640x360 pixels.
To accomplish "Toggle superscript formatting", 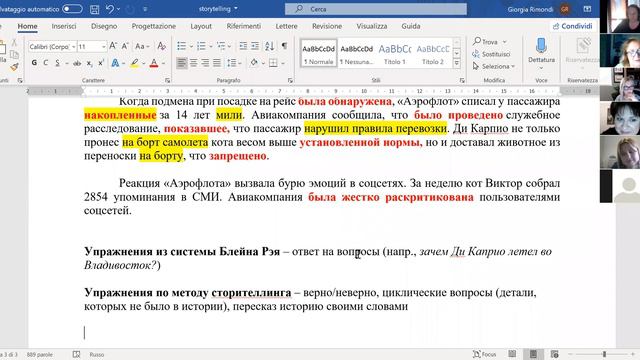I will 101,63.
